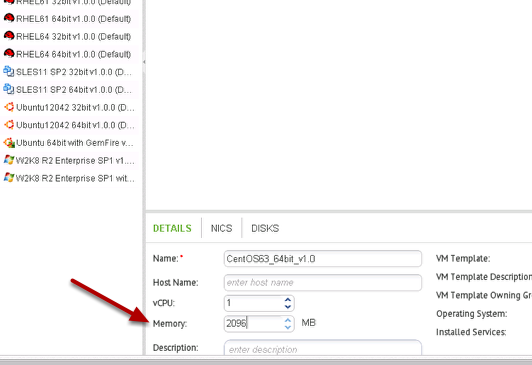Click the SLES11 SP2 32bit template icon
This screenshot has width=532, height=365.
[x=9, y=71]
